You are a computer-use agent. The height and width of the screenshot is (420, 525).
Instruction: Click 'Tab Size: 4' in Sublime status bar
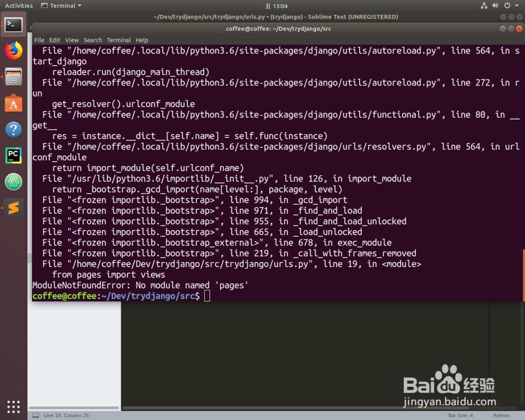pos(460,415)
